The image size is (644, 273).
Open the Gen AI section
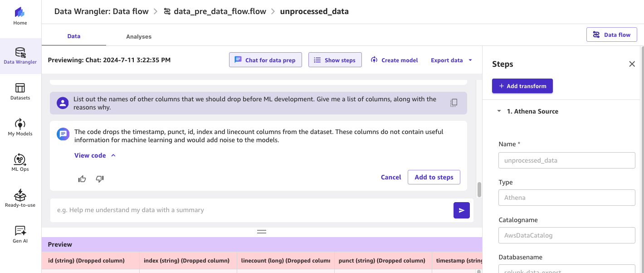click(x=20, y=233)
